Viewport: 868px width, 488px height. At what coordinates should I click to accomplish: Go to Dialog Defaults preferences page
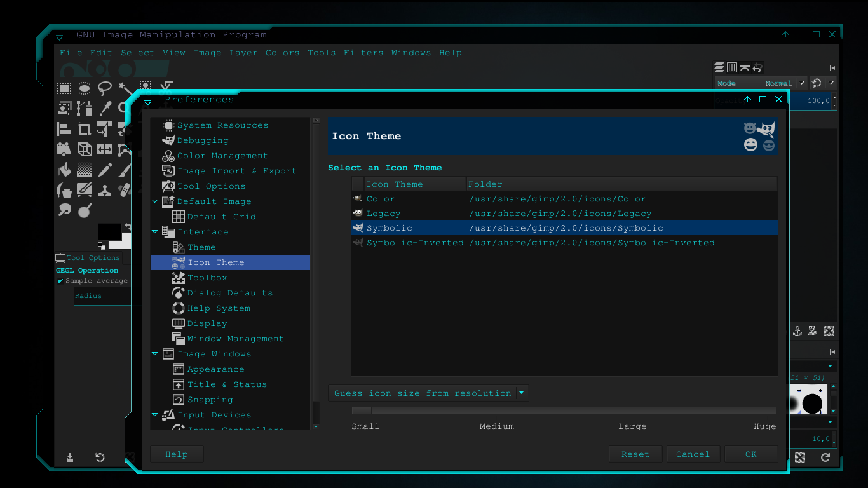pyautogui.click(x=230, y=293)
